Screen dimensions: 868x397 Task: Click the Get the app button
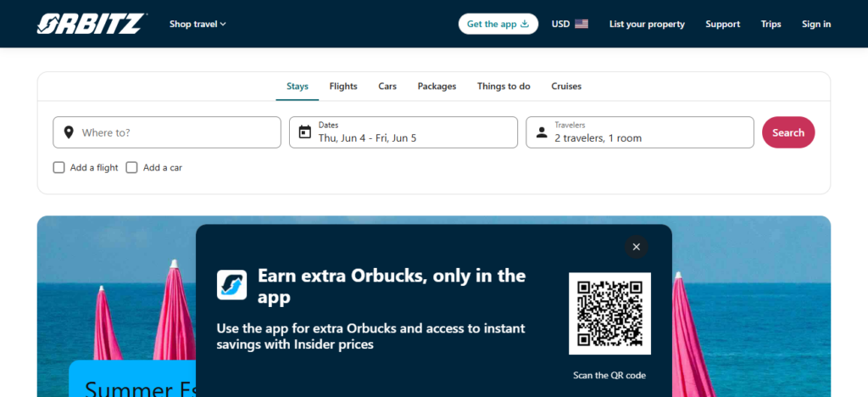pyautogui.click(x=498, y=24)
